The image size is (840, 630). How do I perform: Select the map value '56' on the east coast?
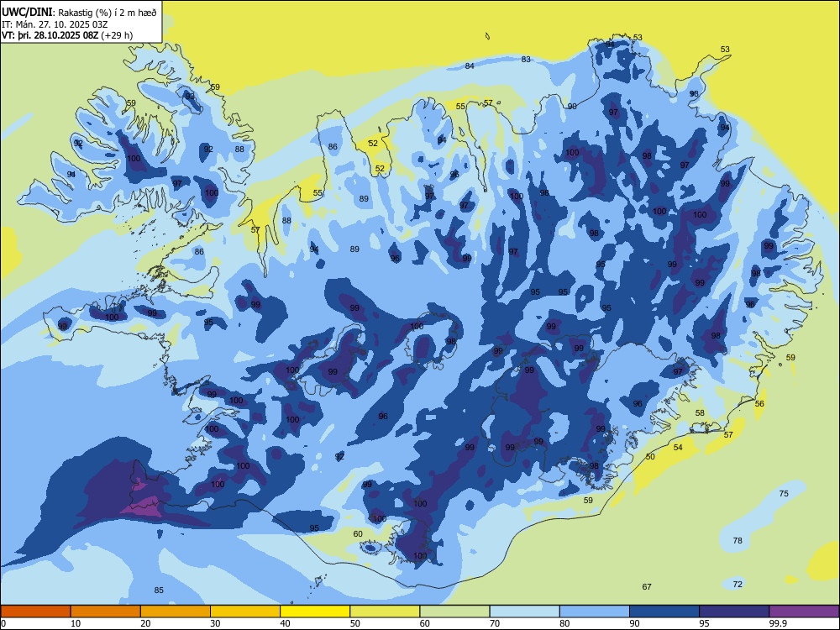coord(759,403)
